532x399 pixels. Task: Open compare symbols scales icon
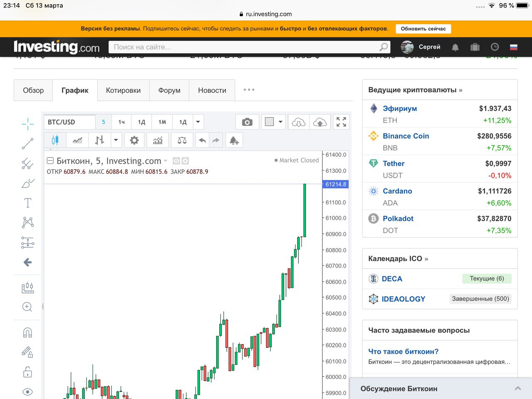182,140
